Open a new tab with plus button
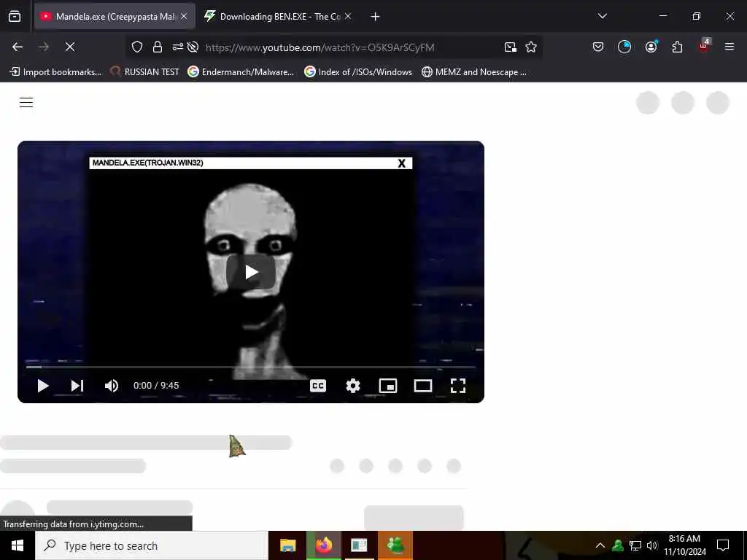This screenshot has height=560, width=747. (x=376, y=17)
